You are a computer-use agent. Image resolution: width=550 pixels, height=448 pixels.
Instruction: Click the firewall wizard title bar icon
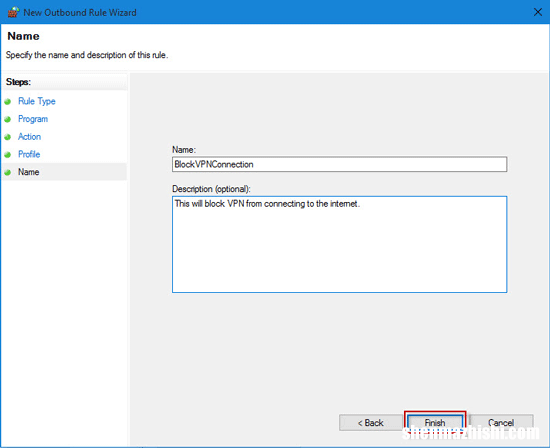(13, 12)
